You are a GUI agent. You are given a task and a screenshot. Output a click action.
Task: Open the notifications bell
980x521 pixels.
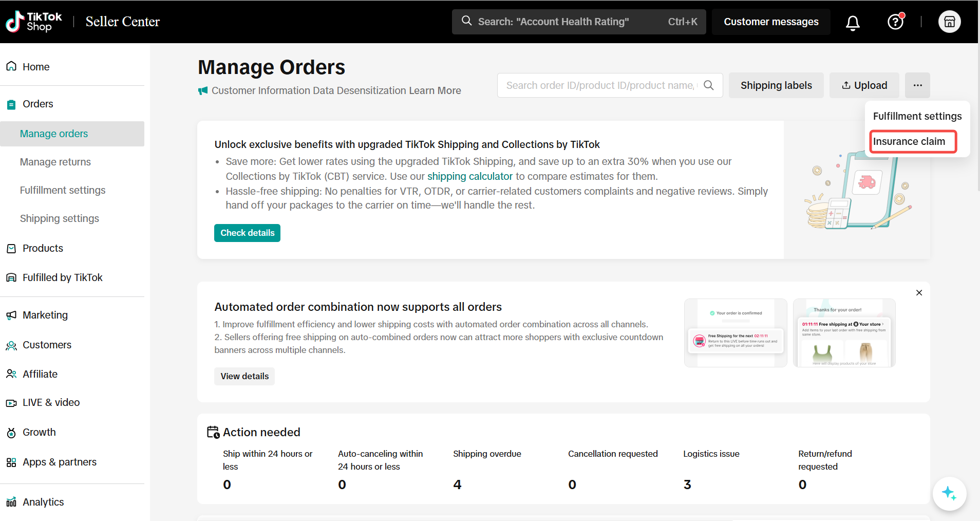pos(853,22)
